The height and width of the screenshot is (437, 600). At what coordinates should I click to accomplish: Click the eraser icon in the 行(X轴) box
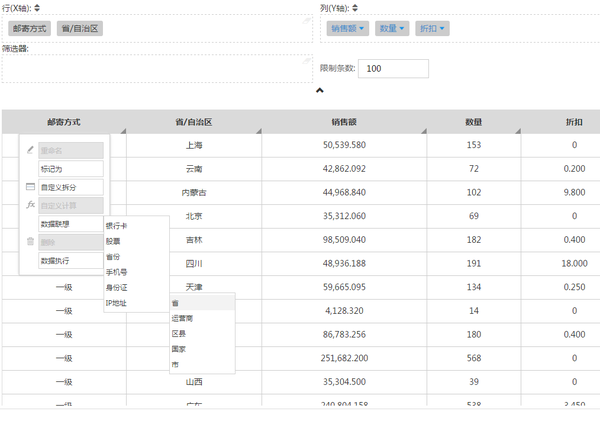pyautogui.click(x=307, y=21)
